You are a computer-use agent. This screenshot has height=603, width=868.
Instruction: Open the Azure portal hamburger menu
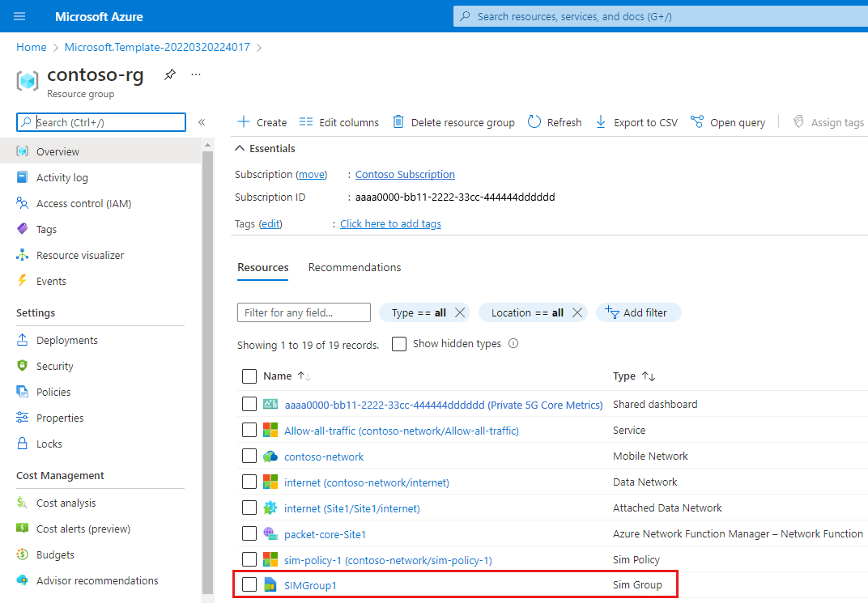tap(19, 15)
